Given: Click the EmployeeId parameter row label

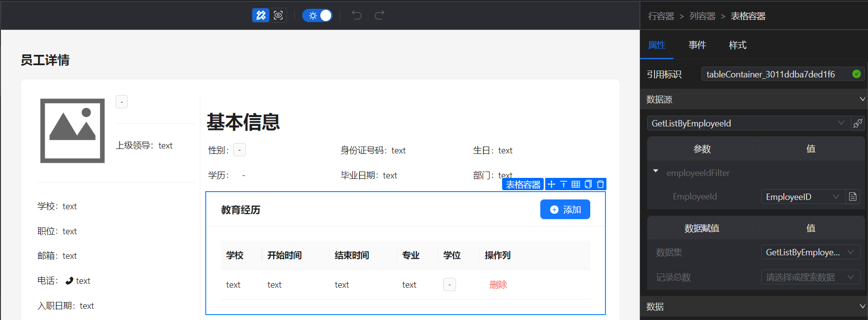Looking at the screenshot, I should pos(695,197).
